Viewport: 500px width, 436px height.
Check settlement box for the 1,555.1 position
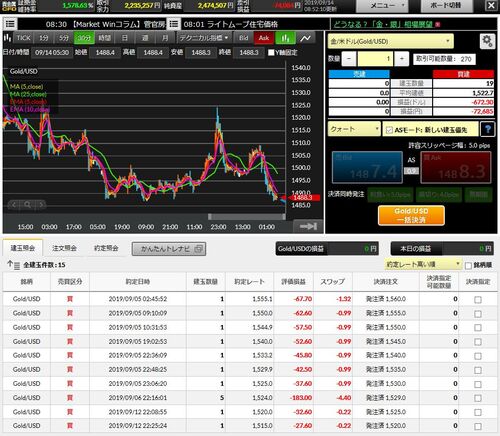point(478,300)
